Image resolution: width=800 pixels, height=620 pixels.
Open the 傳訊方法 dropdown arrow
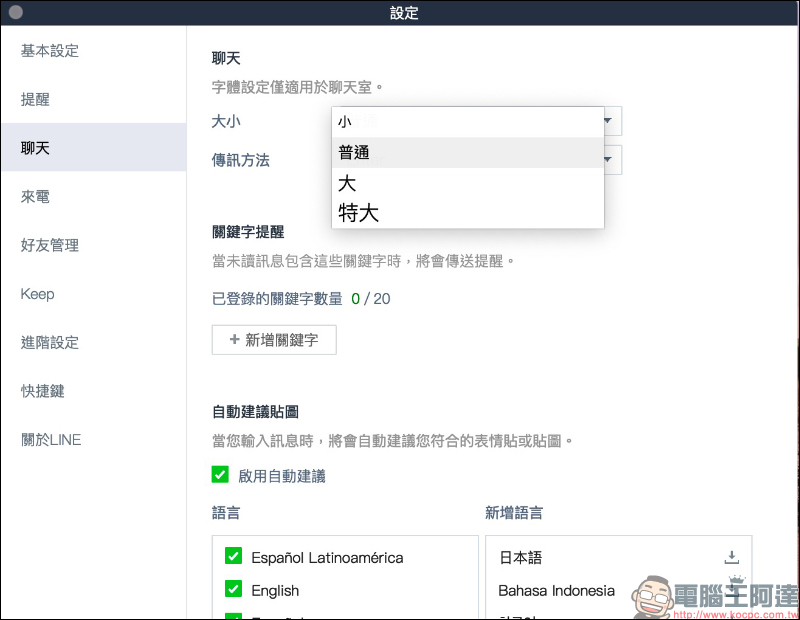(x=608, y=160)
